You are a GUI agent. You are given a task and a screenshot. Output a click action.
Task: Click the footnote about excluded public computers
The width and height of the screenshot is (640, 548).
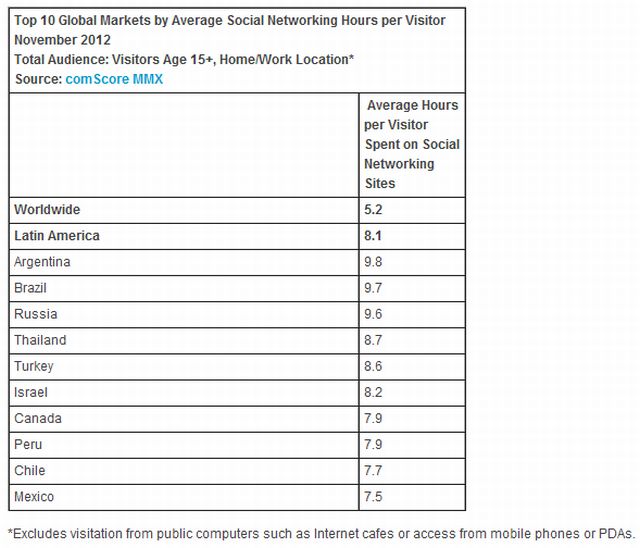tap(319, 530)
